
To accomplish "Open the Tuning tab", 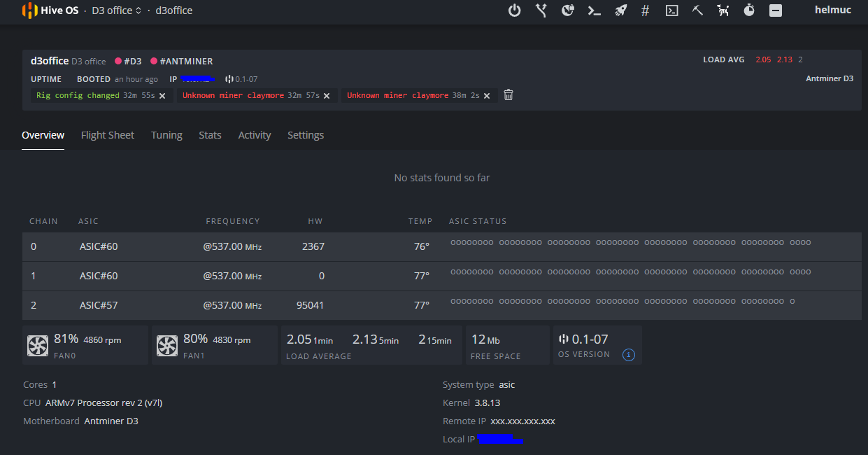I will point(166,135).
